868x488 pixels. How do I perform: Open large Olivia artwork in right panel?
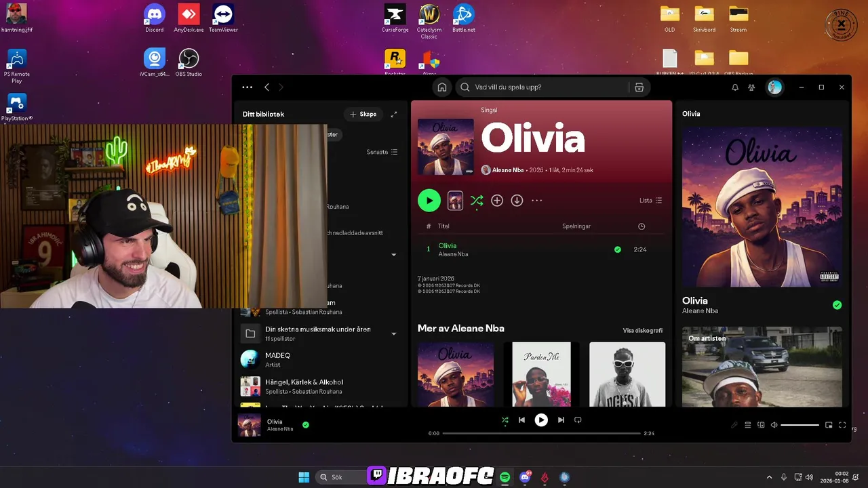[762, 207]
